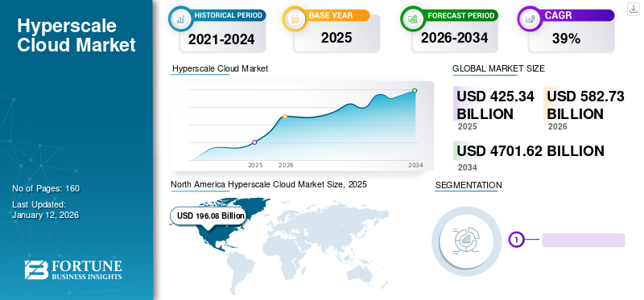
Task: Click the purple 2025 marker on chart
Action: click(x=254, y=142)
